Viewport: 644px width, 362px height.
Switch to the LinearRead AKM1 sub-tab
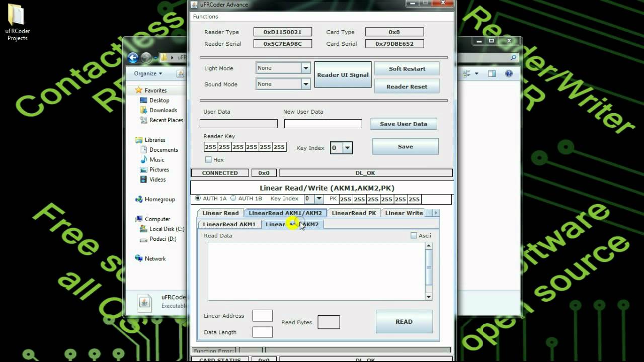click(x=229, y=224)
